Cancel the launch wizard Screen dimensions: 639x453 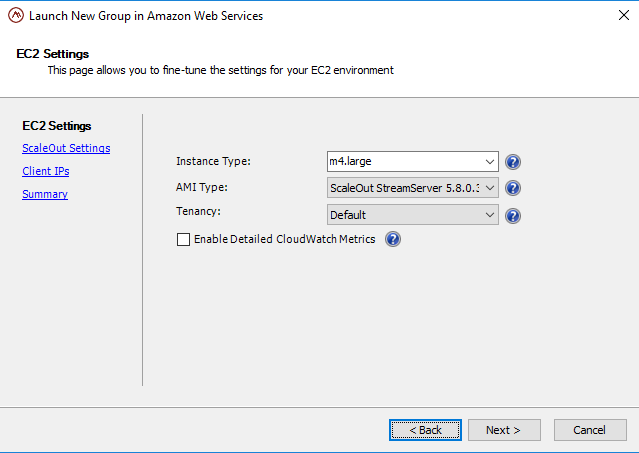point(590,430)
